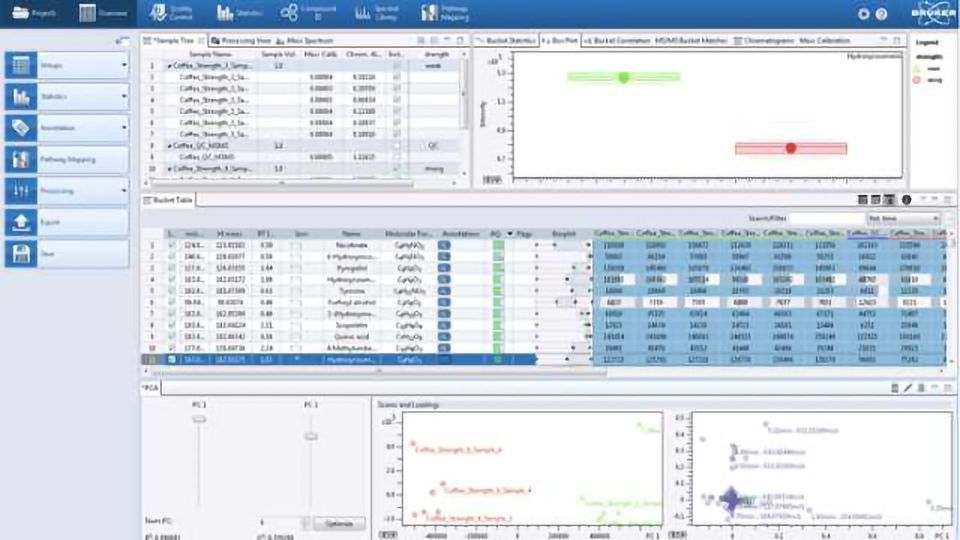Open Statistics from the top navigation bar
This screenshot has height=540, width=960.
pos(239,12)
